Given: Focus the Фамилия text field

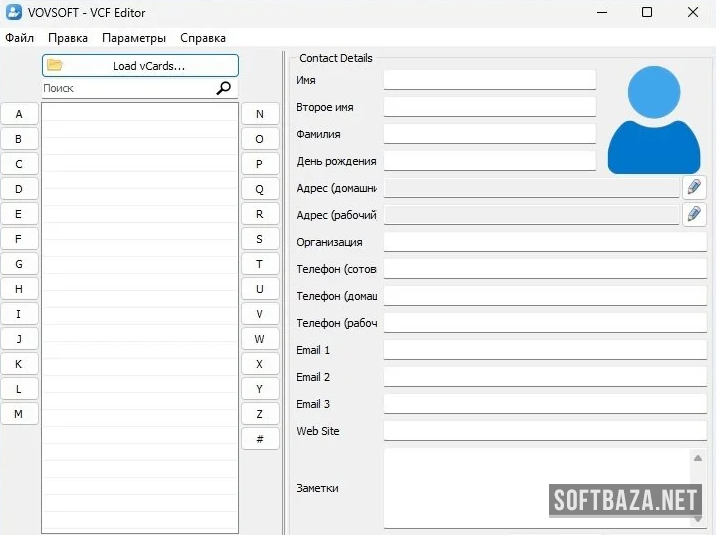Looking at the screenshot, I should (489, 134).
